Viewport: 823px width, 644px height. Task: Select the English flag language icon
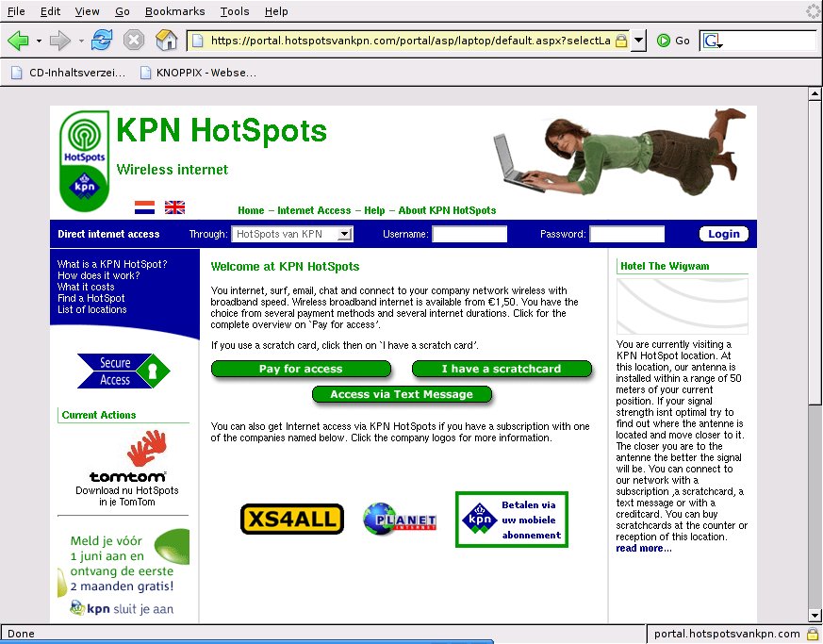pos(174,207)
